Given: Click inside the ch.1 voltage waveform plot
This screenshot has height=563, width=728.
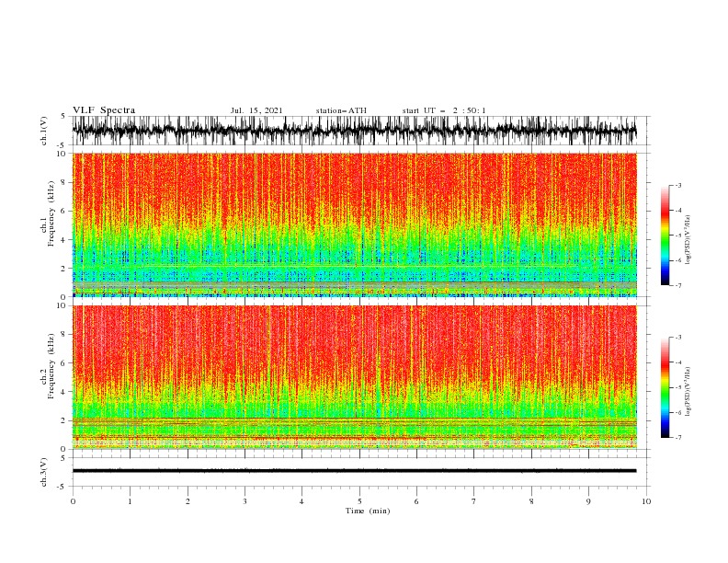Looking at the screenshot, I should tap(354, 131).
